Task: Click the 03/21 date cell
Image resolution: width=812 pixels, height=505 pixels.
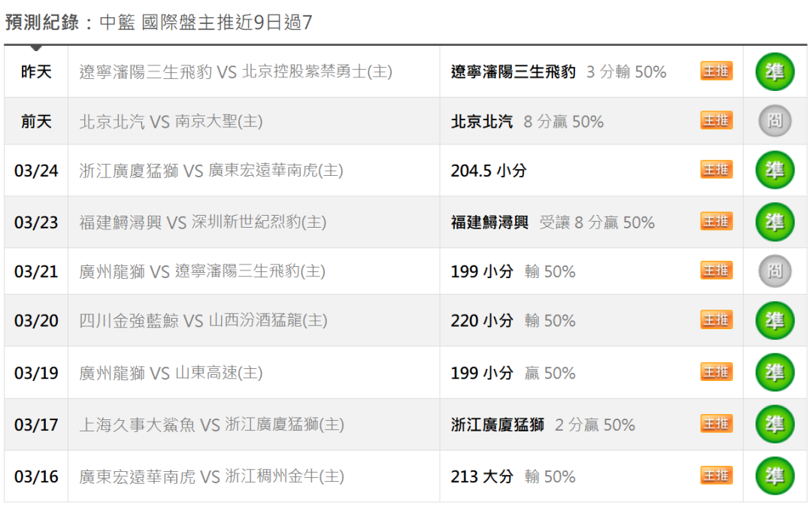Action: click(36, 271)
